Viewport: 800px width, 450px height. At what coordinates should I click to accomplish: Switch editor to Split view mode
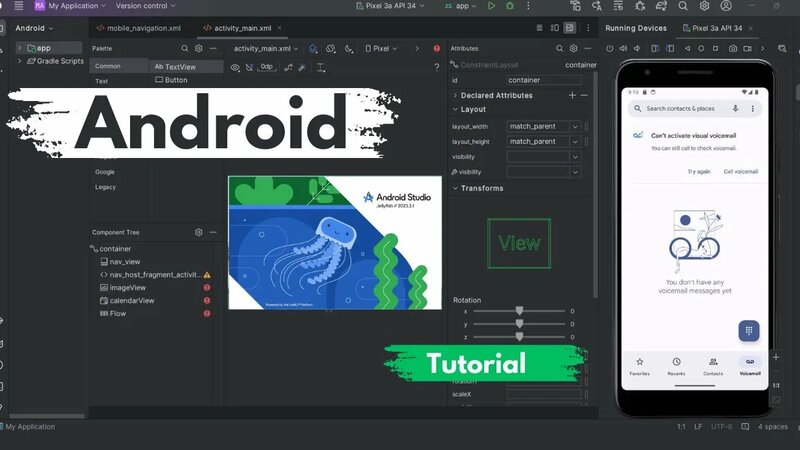point(555,28)
